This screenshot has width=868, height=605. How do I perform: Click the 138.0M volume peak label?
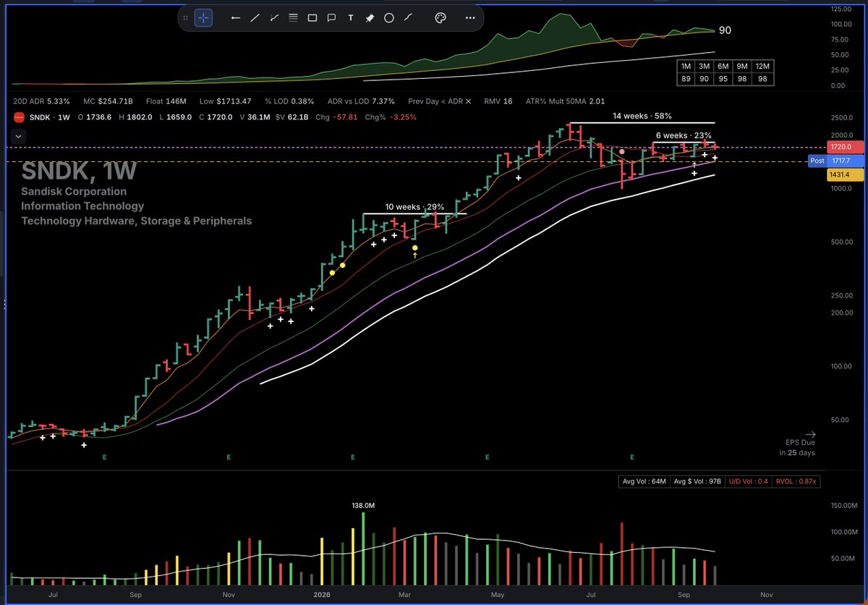click(x=363, y=506)
